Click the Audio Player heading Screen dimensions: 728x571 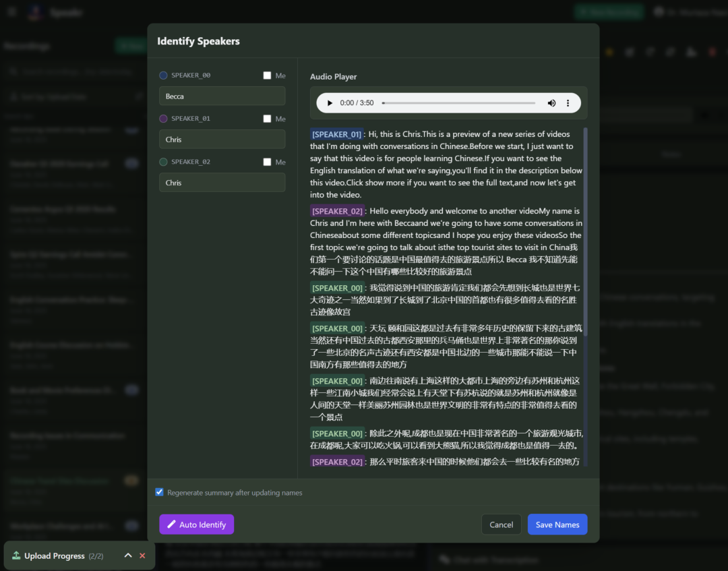pyautogui.click(x=334, y=77)
